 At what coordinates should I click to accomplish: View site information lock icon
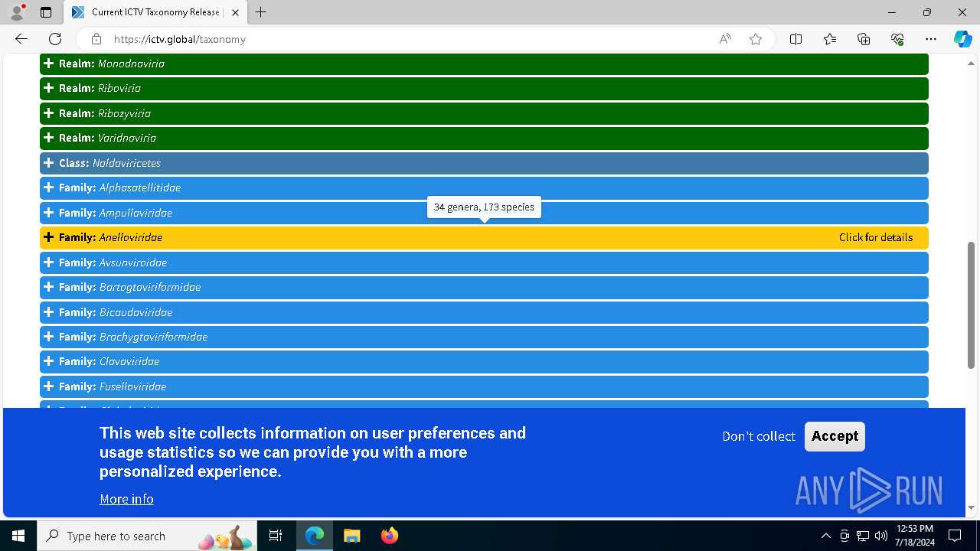coord(96,39)
